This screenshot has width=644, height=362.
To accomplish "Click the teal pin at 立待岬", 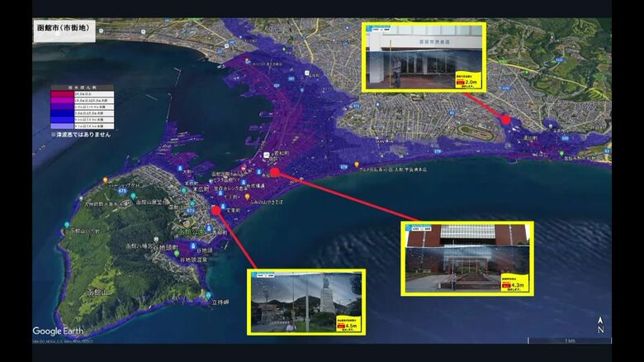I will point(211,297).
